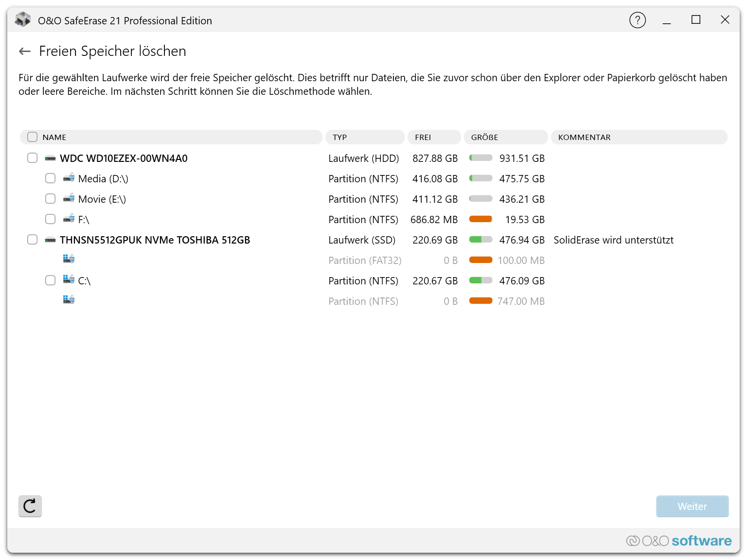This screenshot has width=747, height=560.
Task: Click the GRÖßE column header
Action: [505, 137]
